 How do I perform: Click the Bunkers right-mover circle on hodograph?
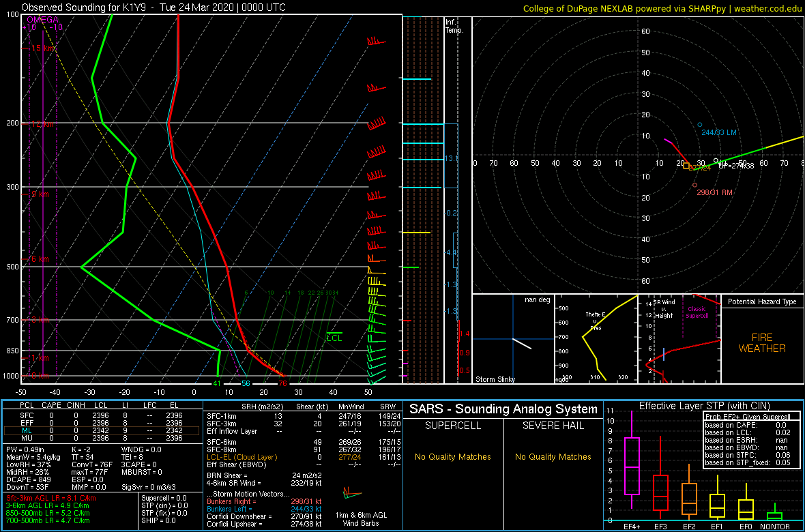click(x=694, y=185)
